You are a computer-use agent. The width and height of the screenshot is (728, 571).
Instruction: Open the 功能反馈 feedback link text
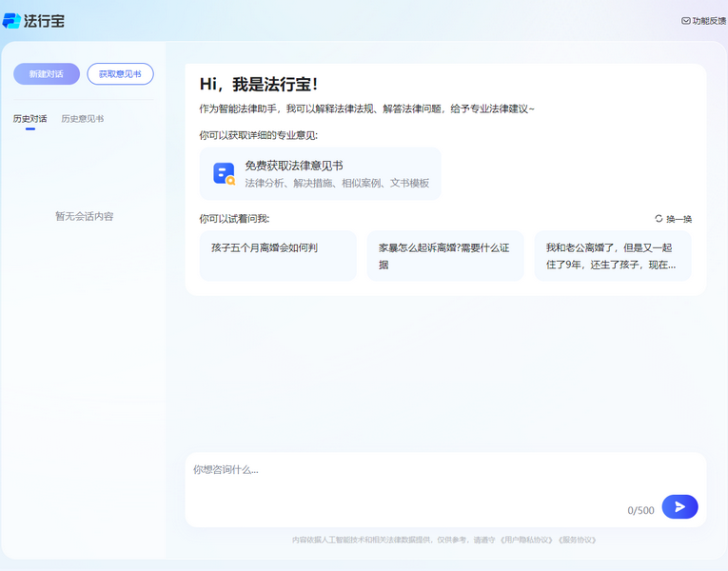[x=709, y=20]
